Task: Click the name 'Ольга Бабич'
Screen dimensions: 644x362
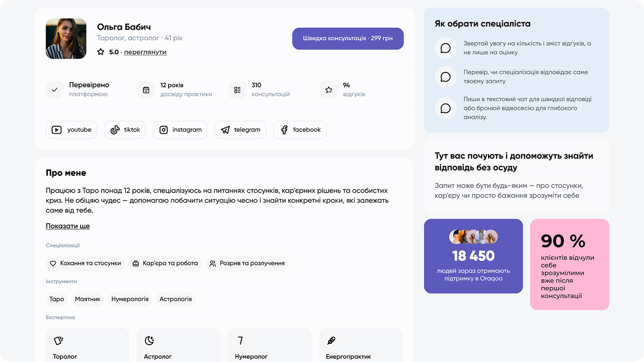Action: coord(124,27)
